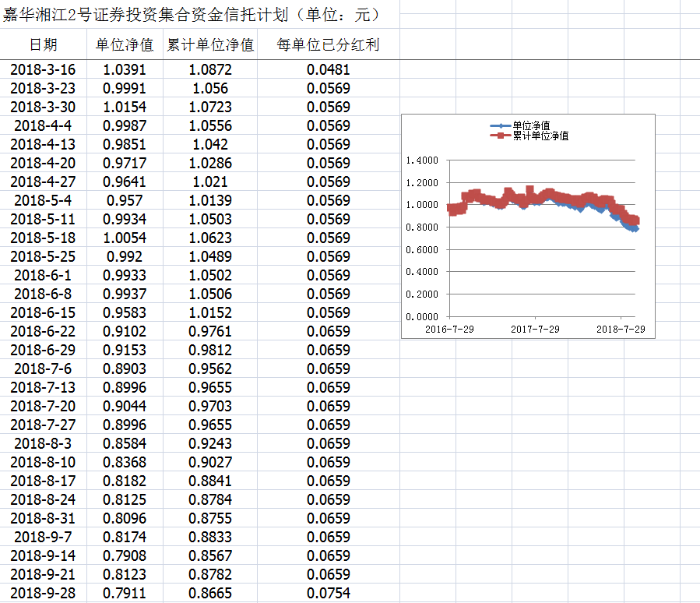This screenshot has height=603, width=700.
Task: Select date cell 2018-7-6
Action: click(x=43, y=369)
